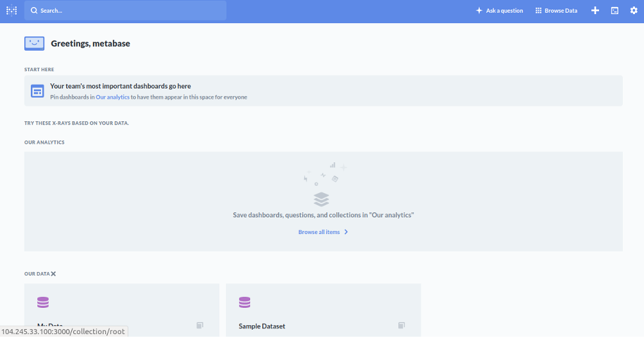Click the dashboard icon in Start Here
This screenshot has width=644, height=338.
coord(37,91)
